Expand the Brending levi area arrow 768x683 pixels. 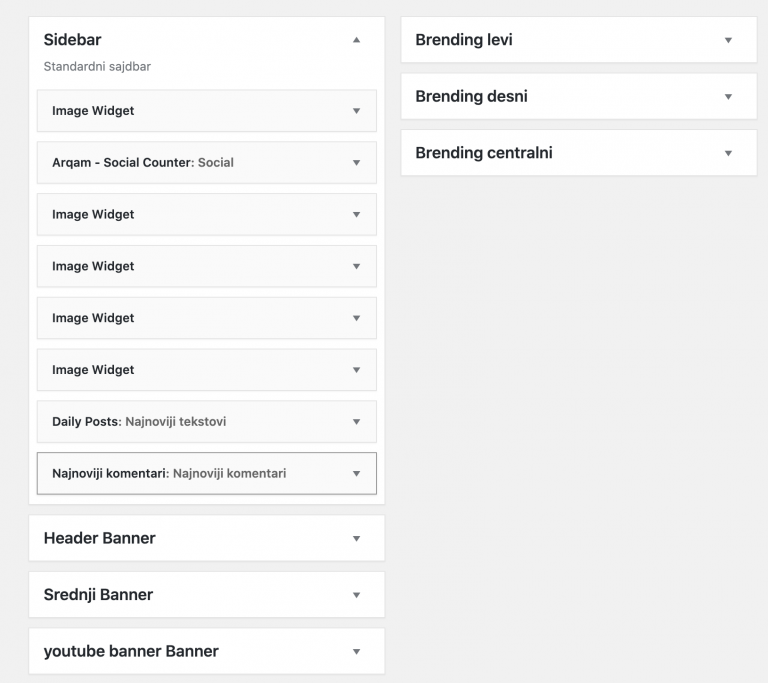[x=728, y=40]
